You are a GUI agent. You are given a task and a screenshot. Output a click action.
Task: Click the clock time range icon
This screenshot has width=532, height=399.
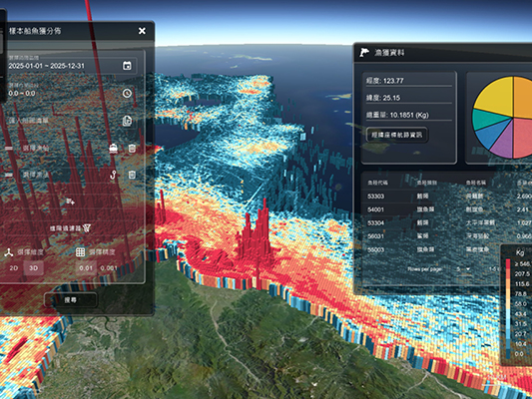pyautogui.click(x=127, y=93)
